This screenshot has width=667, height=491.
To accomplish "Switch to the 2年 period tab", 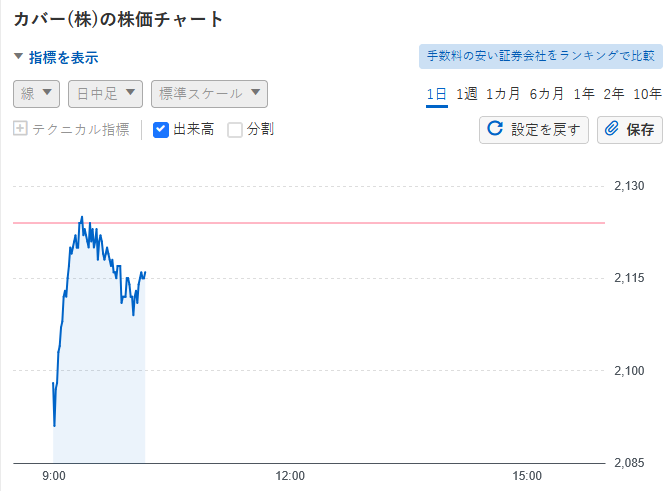I will (x=614, y=94).
